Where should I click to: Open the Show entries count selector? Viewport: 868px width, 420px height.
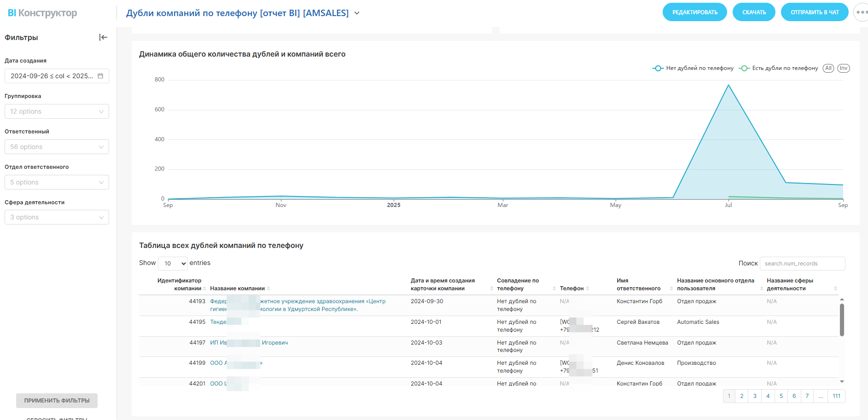173,263
